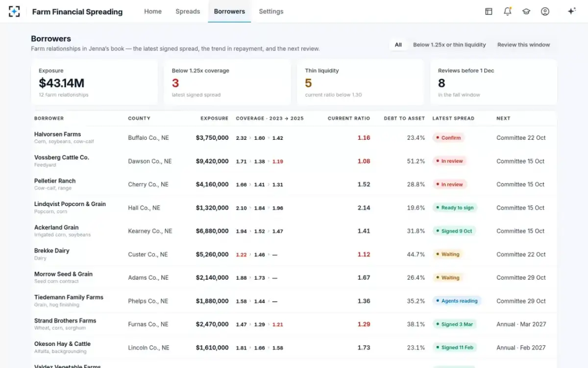
Task: Click the Confirm status badge for Halvorsen Farms
Action: 448,138
